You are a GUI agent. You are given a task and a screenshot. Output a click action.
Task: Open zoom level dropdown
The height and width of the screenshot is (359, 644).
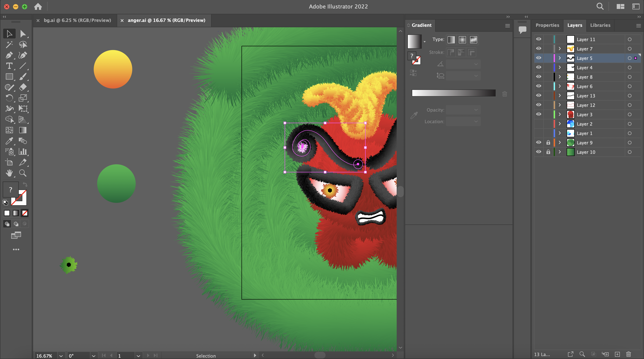click(61, 356)
